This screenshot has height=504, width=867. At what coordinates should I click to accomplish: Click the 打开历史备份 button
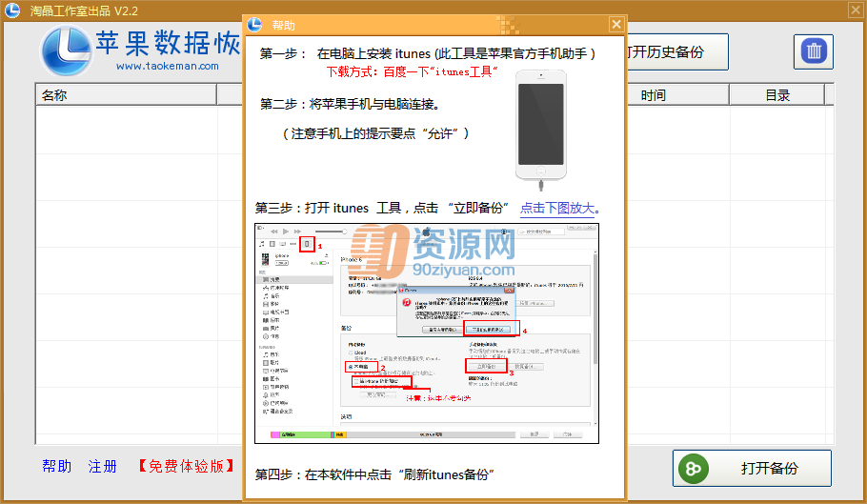point(677,52)
